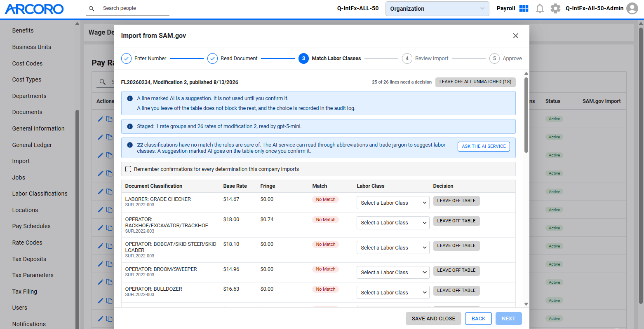The image size is (644, 329).
Task: Click the user profile avatar icon
Action: point(632,8)
